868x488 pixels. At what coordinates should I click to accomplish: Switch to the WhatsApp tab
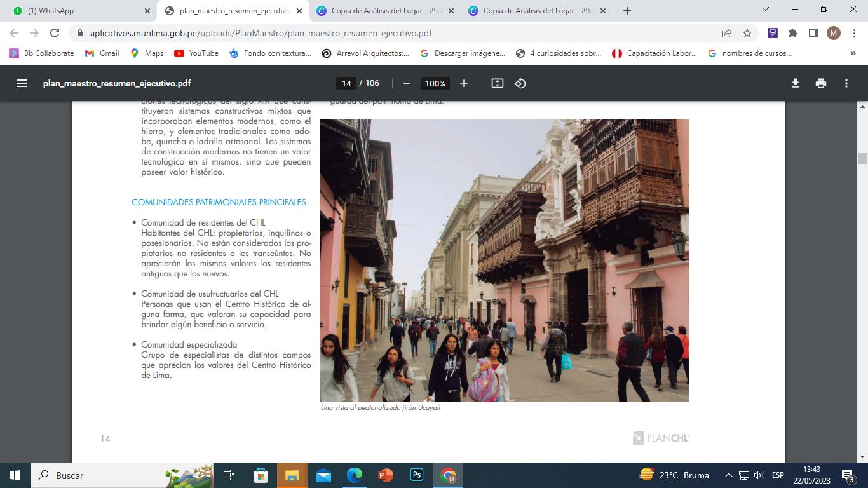79,11
